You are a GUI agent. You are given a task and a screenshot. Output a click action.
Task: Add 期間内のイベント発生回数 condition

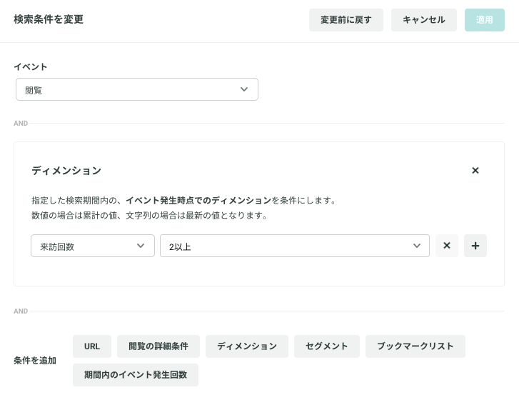click(136, 375)
